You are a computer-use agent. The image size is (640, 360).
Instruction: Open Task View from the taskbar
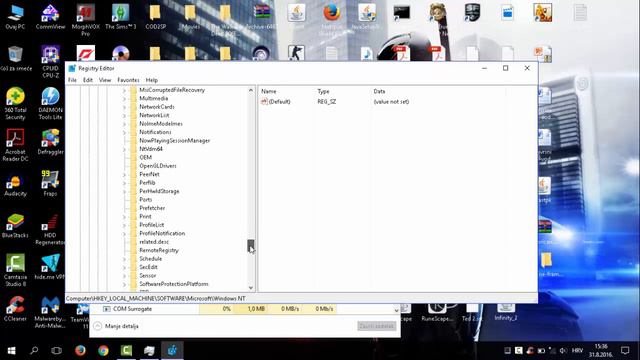(57, 350)
